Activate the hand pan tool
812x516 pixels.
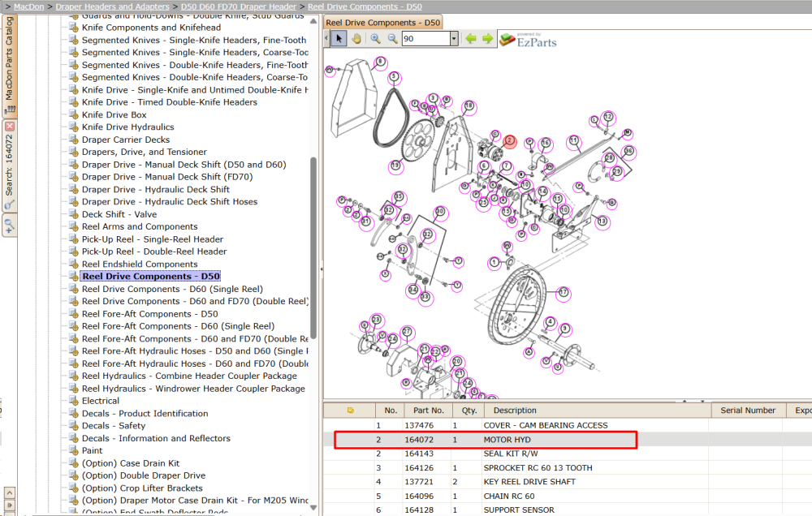[356, 39]
